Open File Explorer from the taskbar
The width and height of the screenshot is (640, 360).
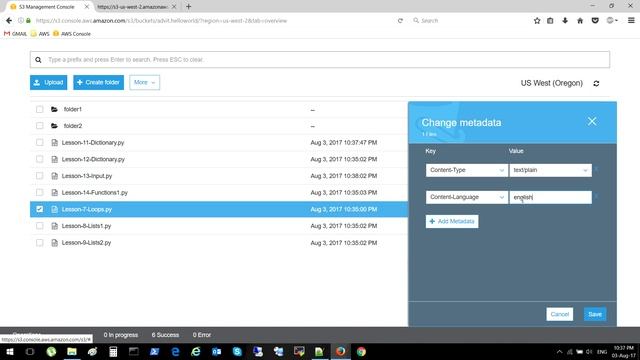[72, 351]
